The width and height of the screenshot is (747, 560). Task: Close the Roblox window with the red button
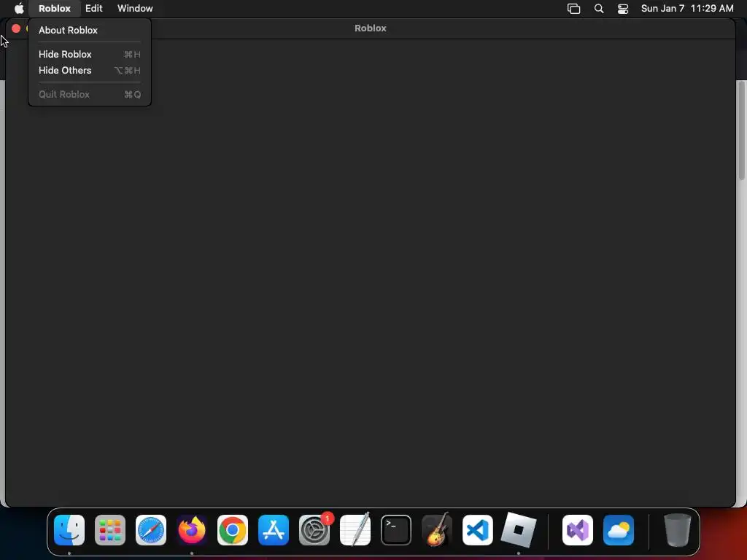(16, 28)
